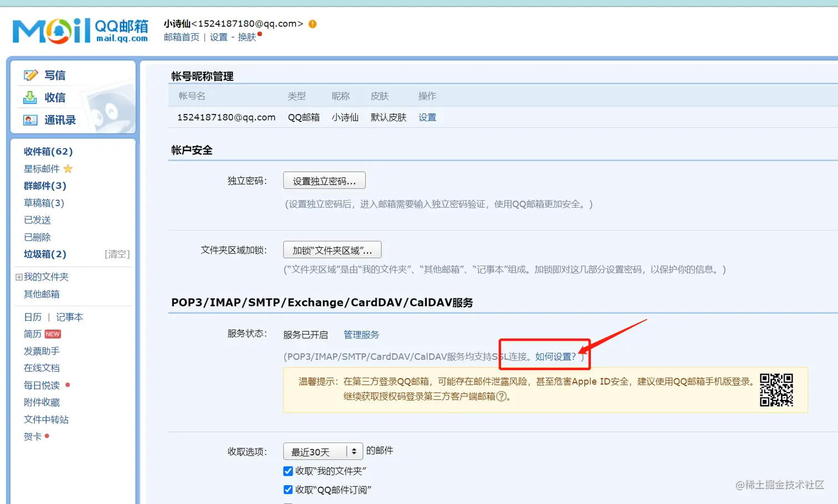Viewport: 838px width, 504px height.
Task: Open 群邮件(3) folder
Action: 45,186
